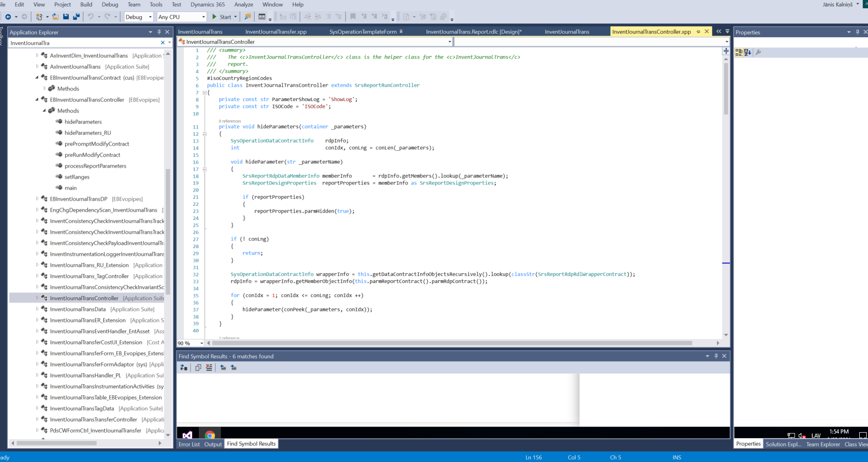This screenshot has height=462, width=868.
Task: Click the Find in Files icon
Action: click(248, 17)
